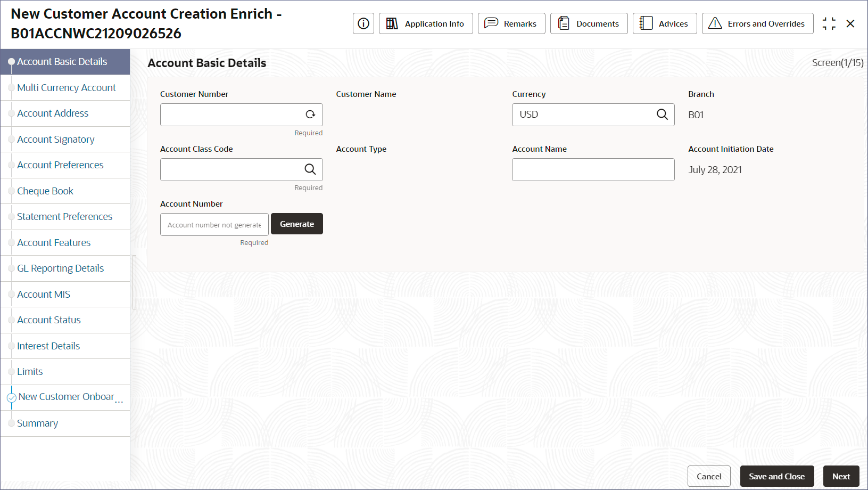The width and height of the screenshot is (868, 490).
Task: Open the Account Class Code search lookup
Action: tap(310, 169)
